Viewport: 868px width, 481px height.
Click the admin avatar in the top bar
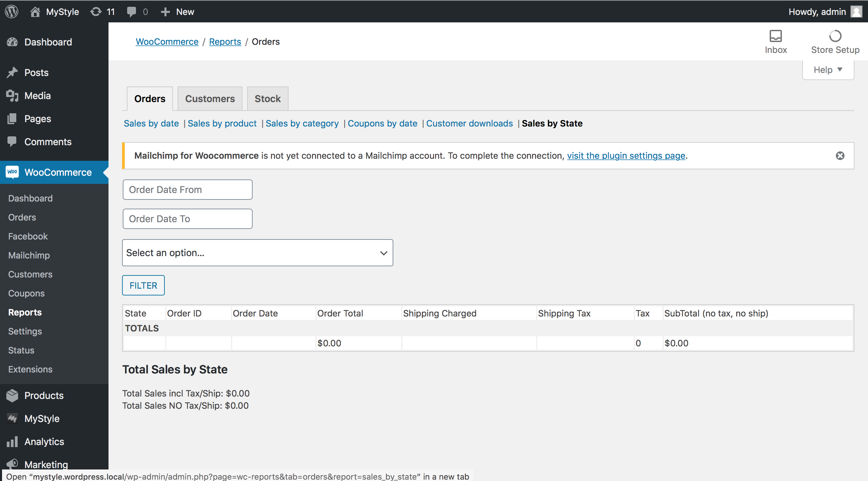[856, 12]
